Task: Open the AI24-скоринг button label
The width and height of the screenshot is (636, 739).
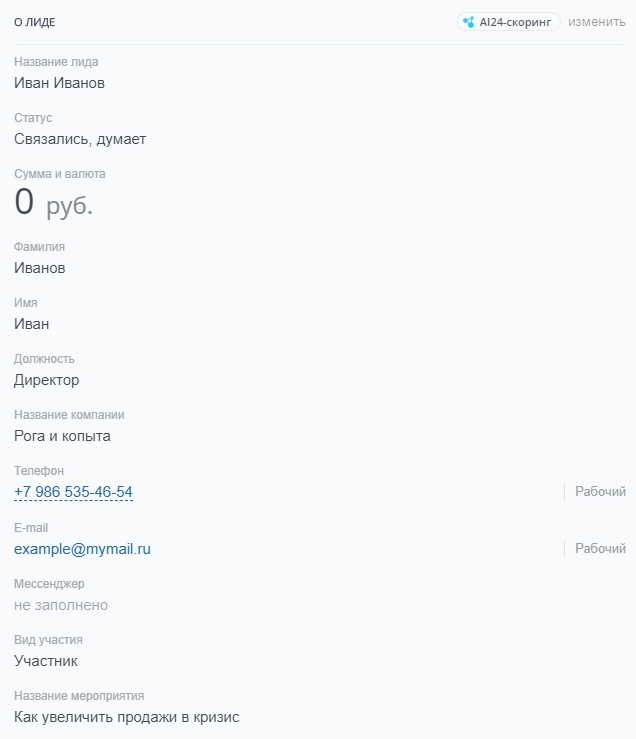Action: (515, 22)
